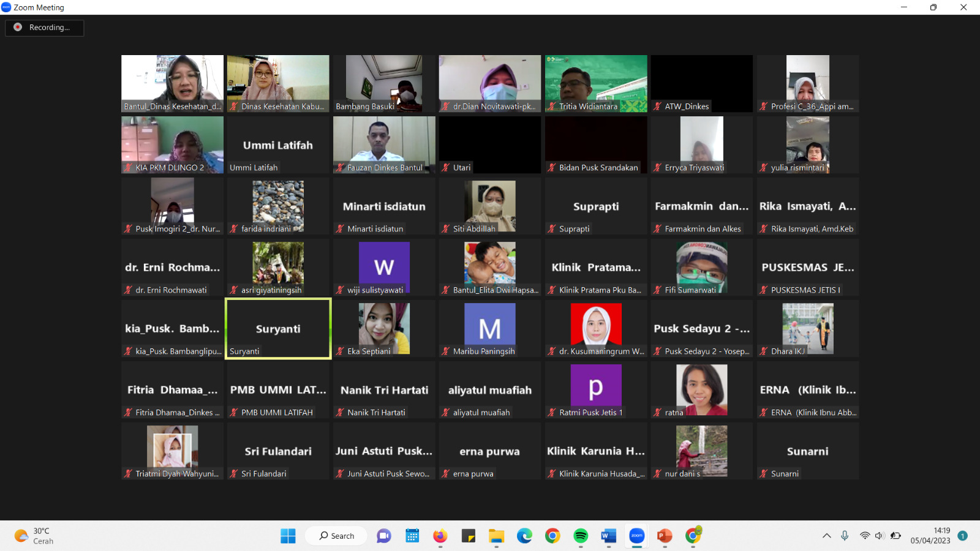Open the volume control in tray
This screenshot has height=551, width=980.
880,536
